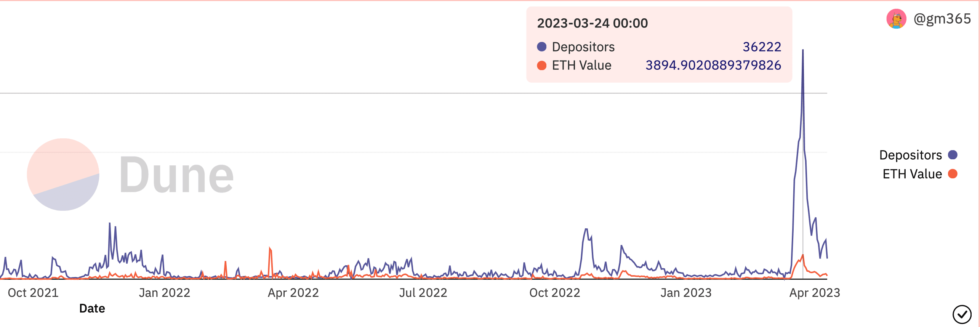
Task: Click the Date axis title
Action: click(x=92, y=308)
